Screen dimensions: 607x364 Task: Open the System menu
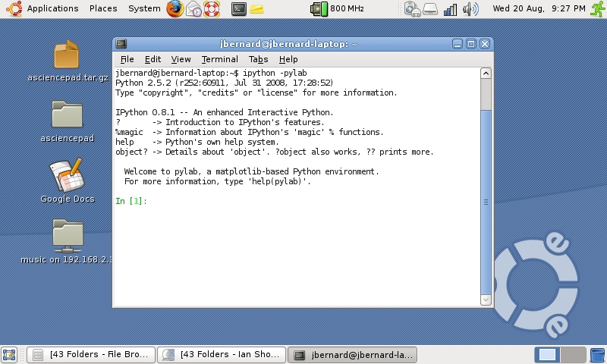coord(144,9)
